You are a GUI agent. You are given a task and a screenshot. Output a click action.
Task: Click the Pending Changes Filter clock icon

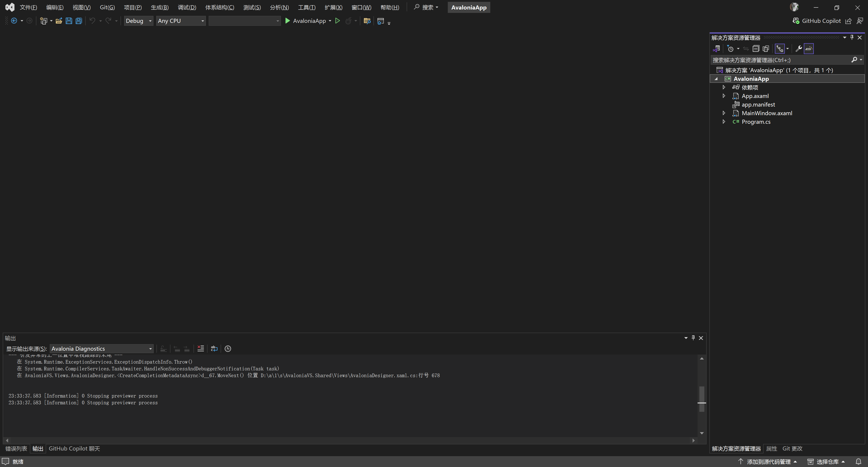[730, 49]
